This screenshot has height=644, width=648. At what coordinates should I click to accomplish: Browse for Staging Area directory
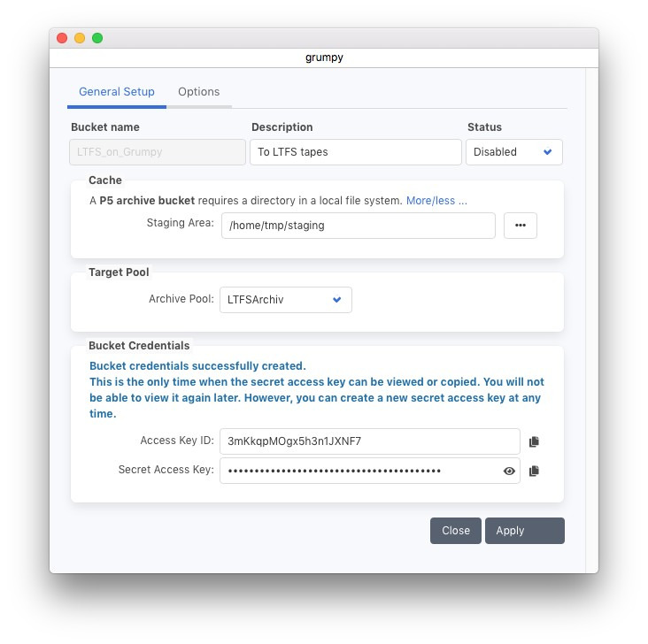(520, 226)
